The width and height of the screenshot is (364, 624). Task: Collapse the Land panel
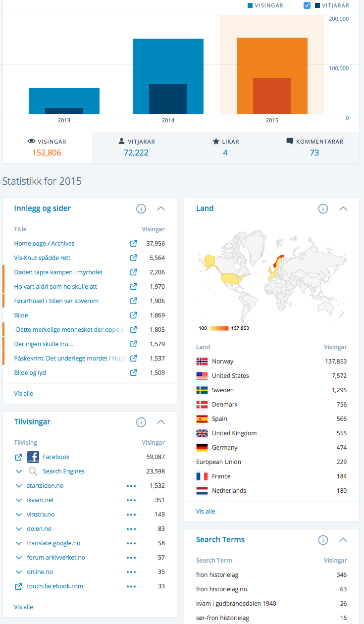(x=343, y=208)
